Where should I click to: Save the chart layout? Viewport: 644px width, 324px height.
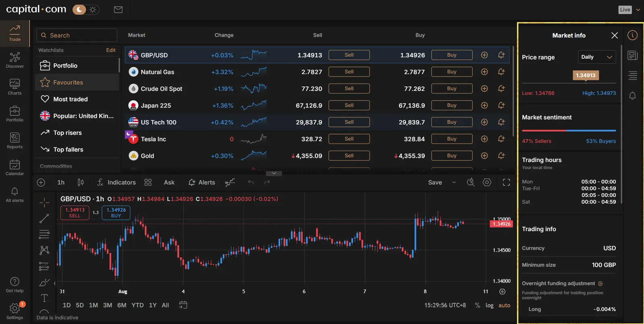click(435, 183)
